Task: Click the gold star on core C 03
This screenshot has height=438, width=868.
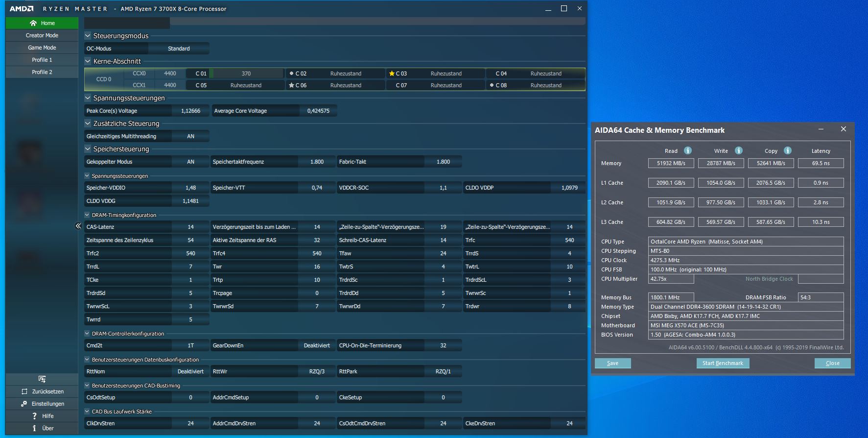Action: click(392, 73)
